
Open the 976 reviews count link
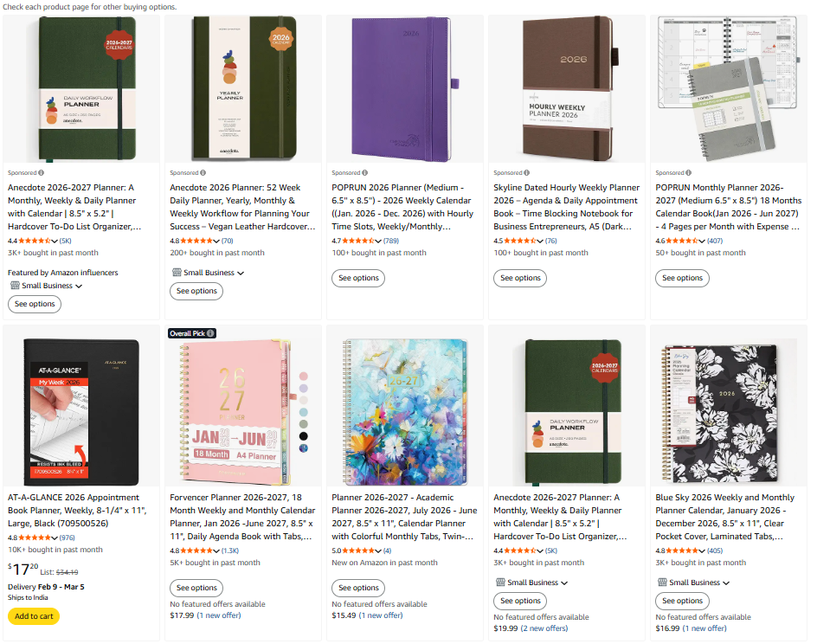[68, 538]
